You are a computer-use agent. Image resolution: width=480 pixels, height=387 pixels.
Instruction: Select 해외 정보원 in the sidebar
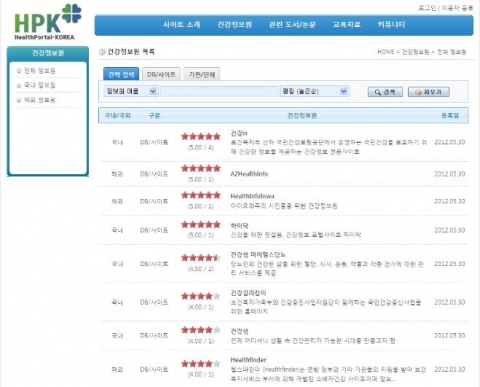(39, 100)
